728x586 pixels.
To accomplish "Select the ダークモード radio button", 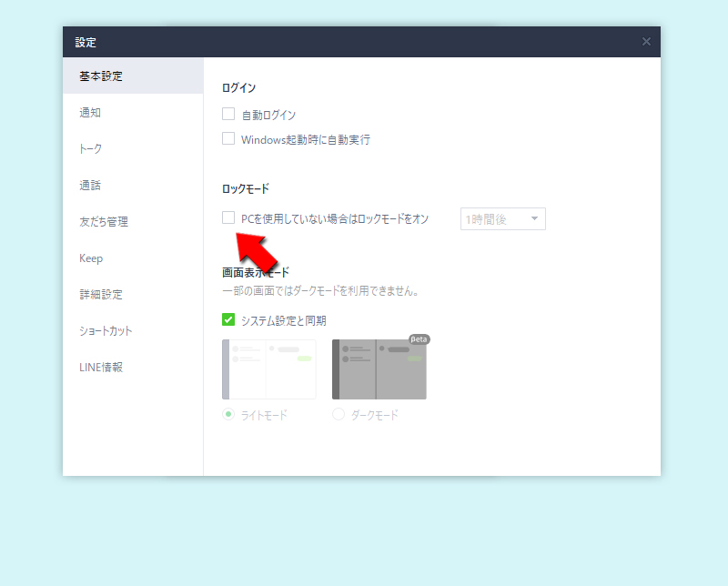I will coord(338,414).
